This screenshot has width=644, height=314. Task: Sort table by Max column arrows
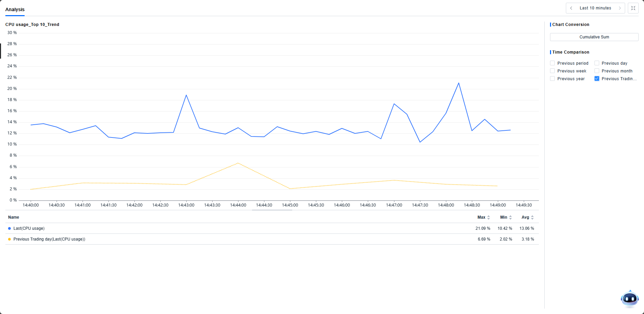point(488,218)
